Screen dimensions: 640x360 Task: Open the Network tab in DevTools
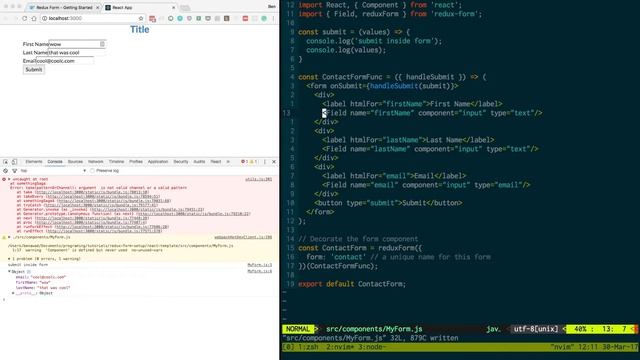tap(96, 162)
